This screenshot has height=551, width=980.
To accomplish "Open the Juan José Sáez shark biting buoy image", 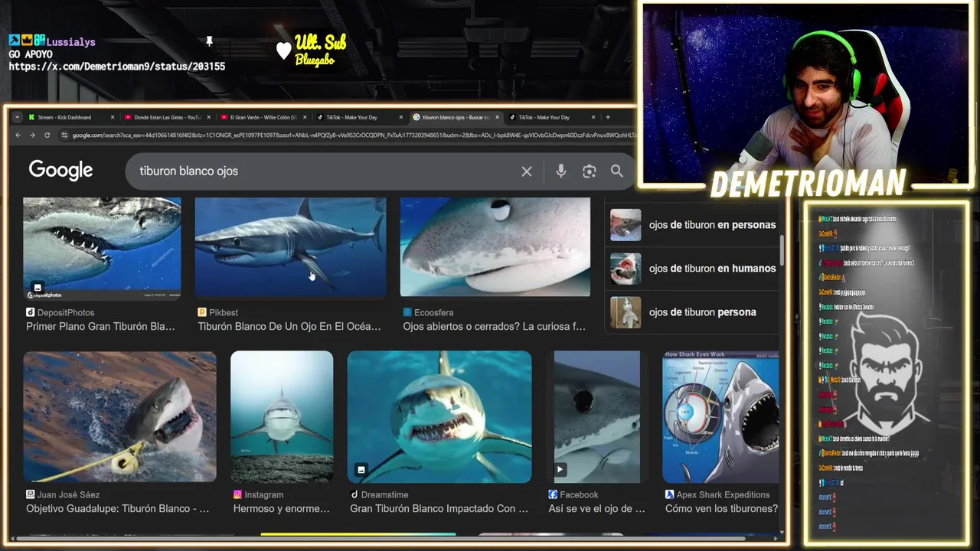I will (x=120, y=417).
